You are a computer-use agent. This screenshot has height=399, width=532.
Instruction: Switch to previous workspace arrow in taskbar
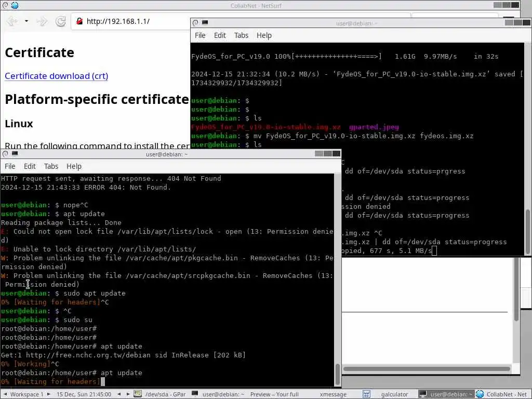[5, 394]
